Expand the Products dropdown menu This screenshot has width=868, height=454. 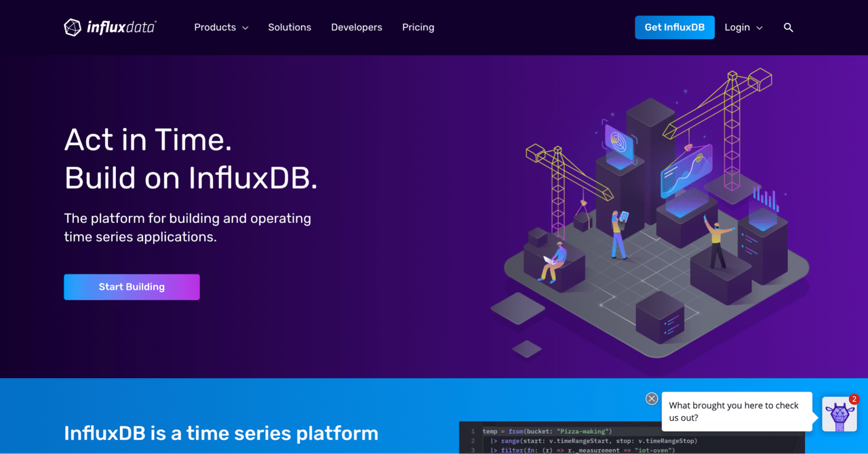214,27
